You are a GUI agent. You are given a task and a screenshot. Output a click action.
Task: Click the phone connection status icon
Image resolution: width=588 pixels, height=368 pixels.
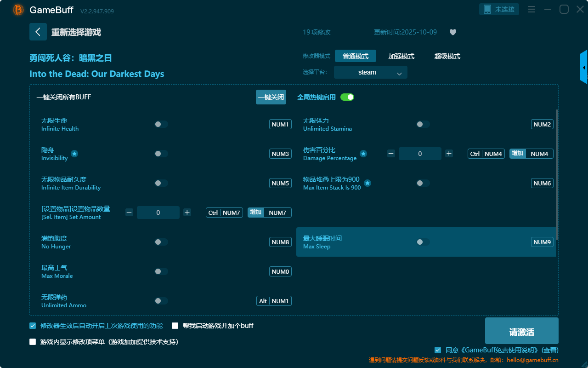(487, 9)
